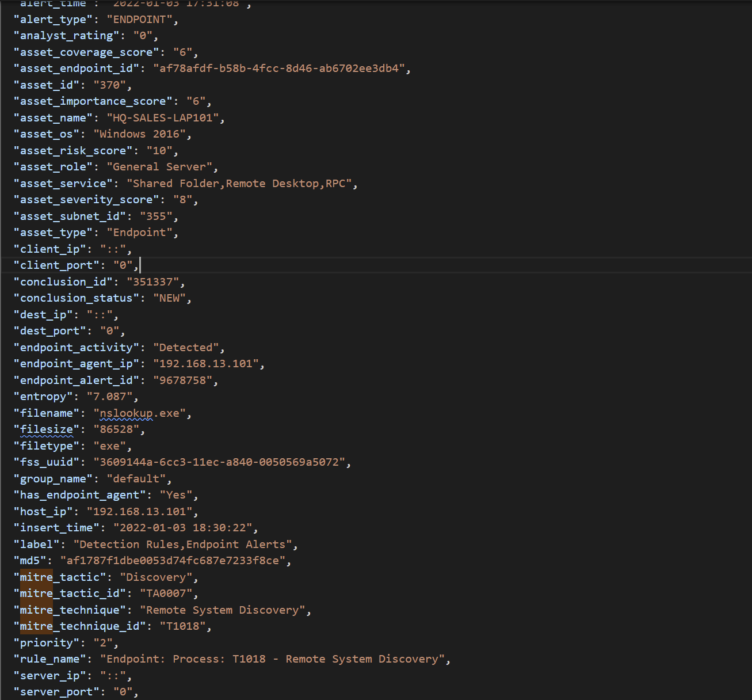This screenshot has height=700, width=752.
Task: Click the mitre_tactic value "Discovery"
Action: [x=156, y=577]
